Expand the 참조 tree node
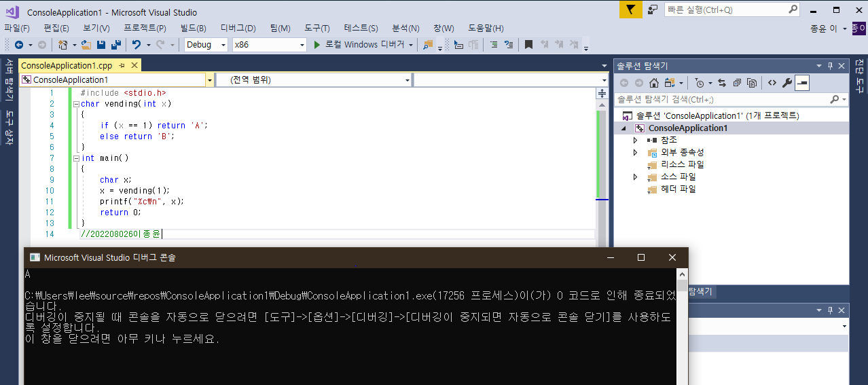 pyautogui.click(x=636, y=140)
